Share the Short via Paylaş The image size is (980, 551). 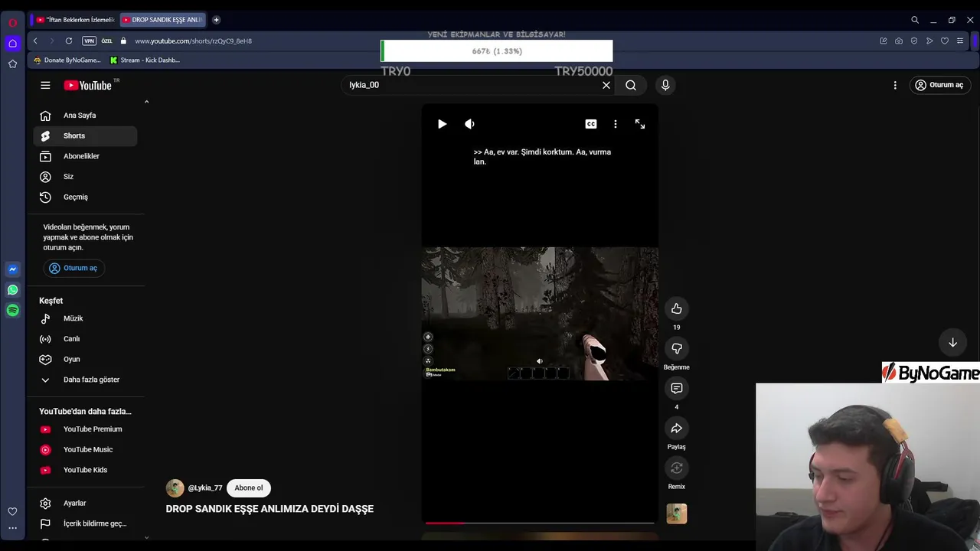pos(676,428)
